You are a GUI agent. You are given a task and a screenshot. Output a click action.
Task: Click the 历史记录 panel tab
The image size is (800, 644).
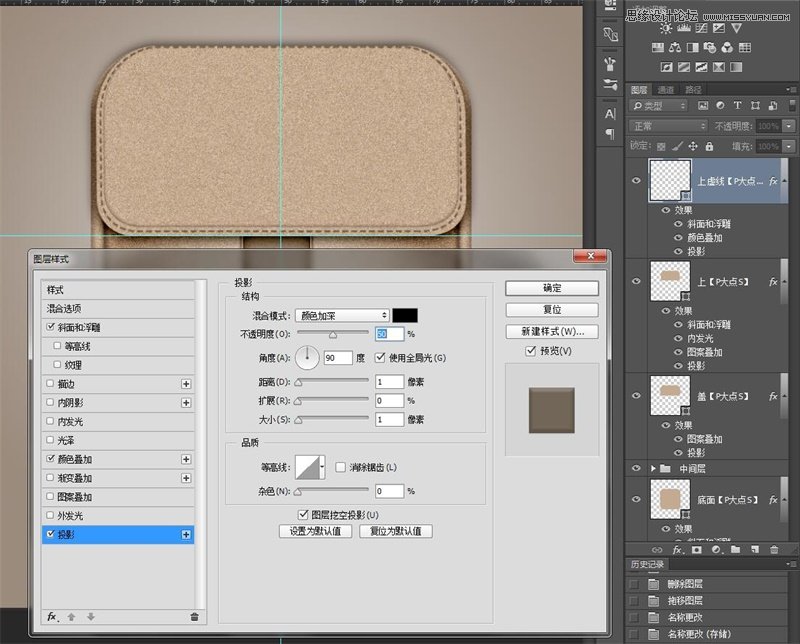click(x=647, y=564)
